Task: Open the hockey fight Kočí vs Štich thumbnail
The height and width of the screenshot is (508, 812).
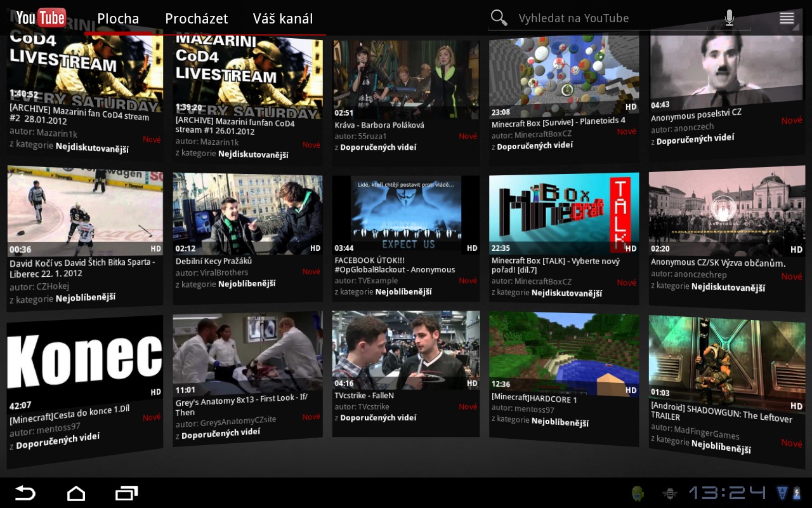Action: (84, 212)
